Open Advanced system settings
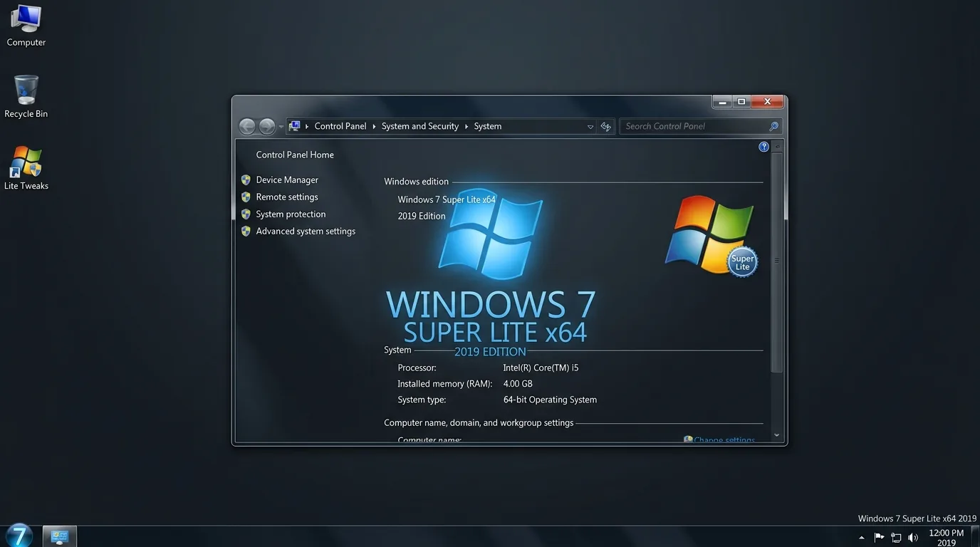Image resolution: width=980 pixels, height=547 pixels. click(x=306, y=231)
